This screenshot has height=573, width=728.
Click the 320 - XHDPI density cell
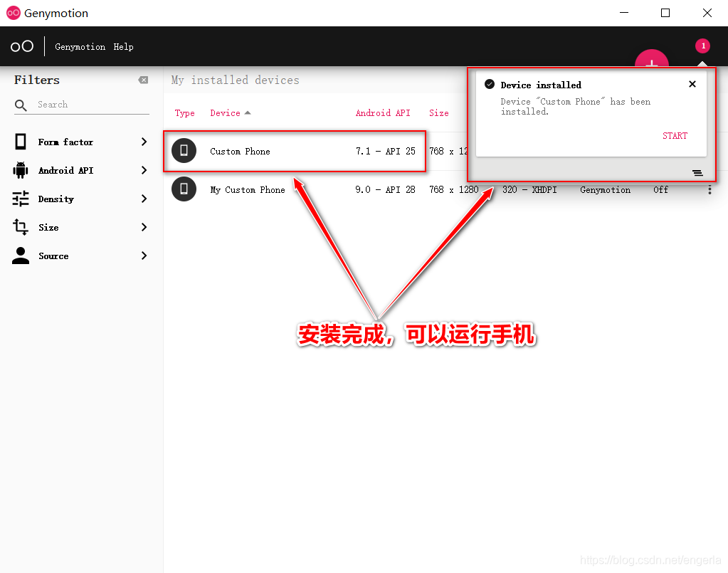pyautogui.click(x=529, y=190)
